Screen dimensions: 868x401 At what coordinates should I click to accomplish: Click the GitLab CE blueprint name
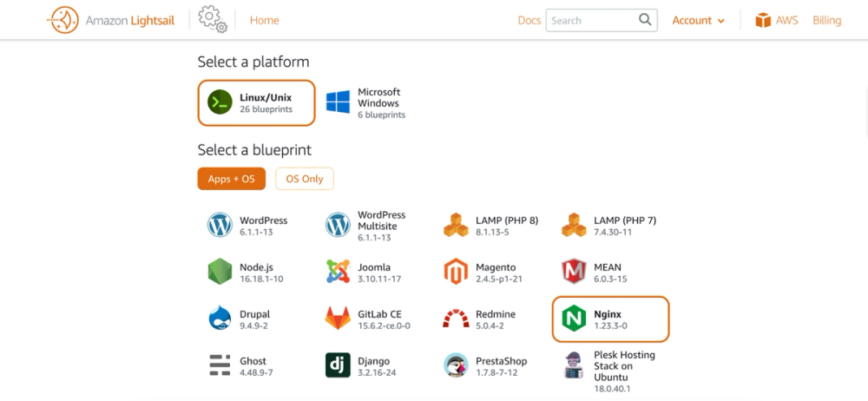click(380, 314)
